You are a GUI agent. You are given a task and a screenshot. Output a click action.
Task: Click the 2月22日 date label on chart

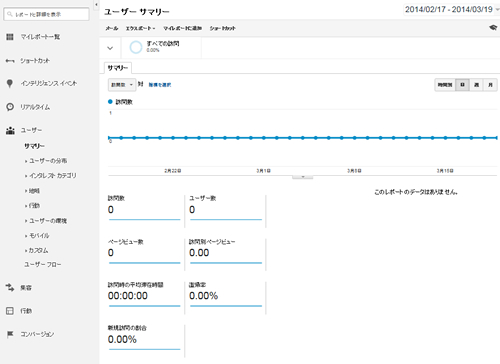[173, 171]
